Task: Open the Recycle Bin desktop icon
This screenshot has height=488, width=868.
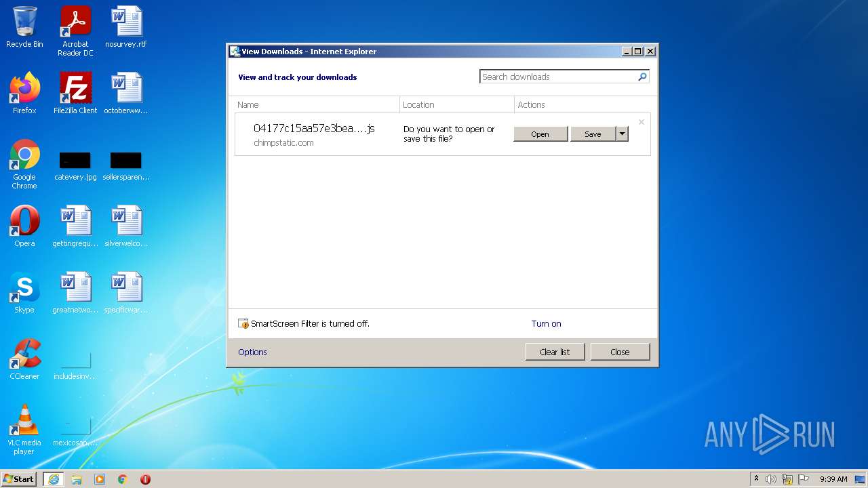Action: (x=24, y=27)
